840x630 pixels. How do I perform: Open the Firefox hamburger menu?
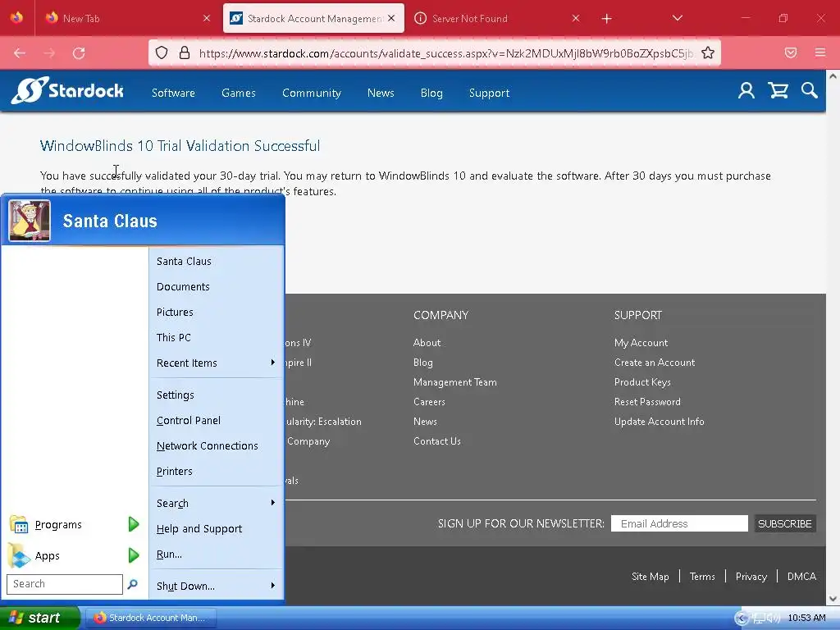click(x=820, y=52)
